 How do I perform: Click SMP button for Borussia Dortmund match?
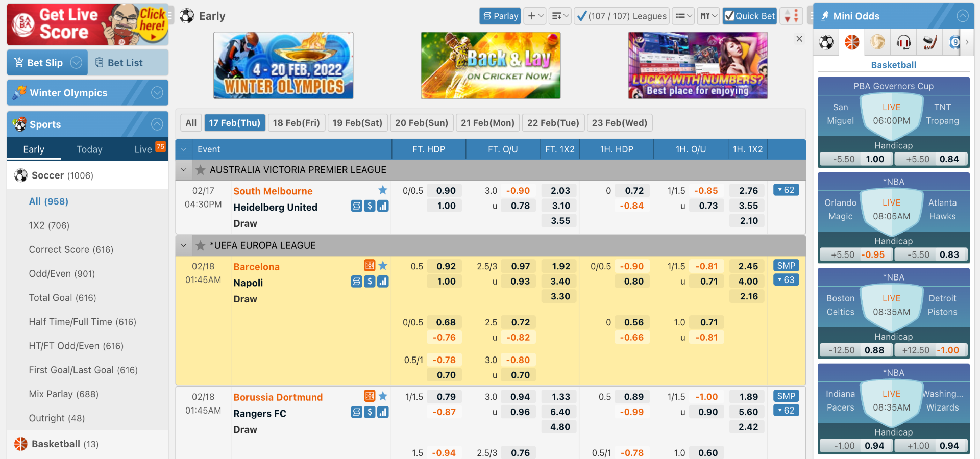(786, 396)
